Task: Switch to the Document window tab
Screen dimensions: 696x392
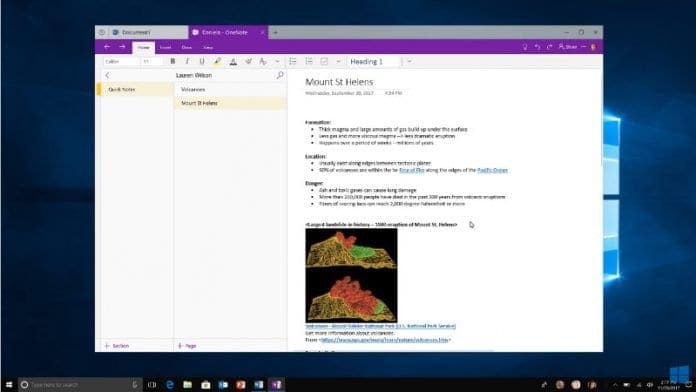Action: pos(142,32)
